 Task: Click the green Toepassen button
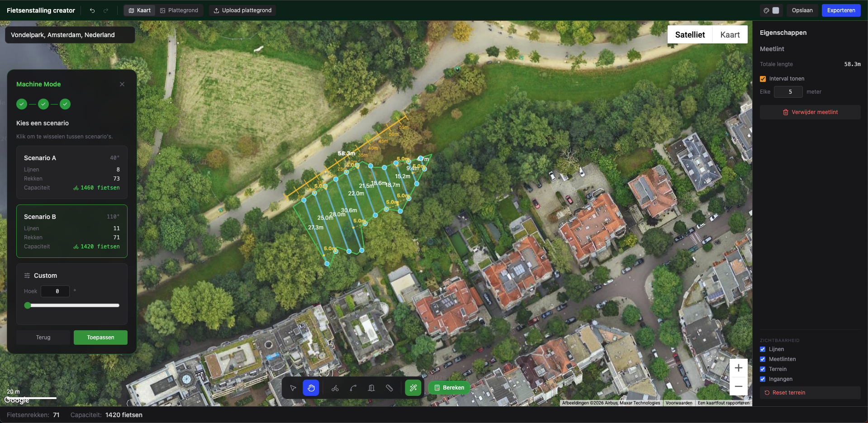(100, 337)
